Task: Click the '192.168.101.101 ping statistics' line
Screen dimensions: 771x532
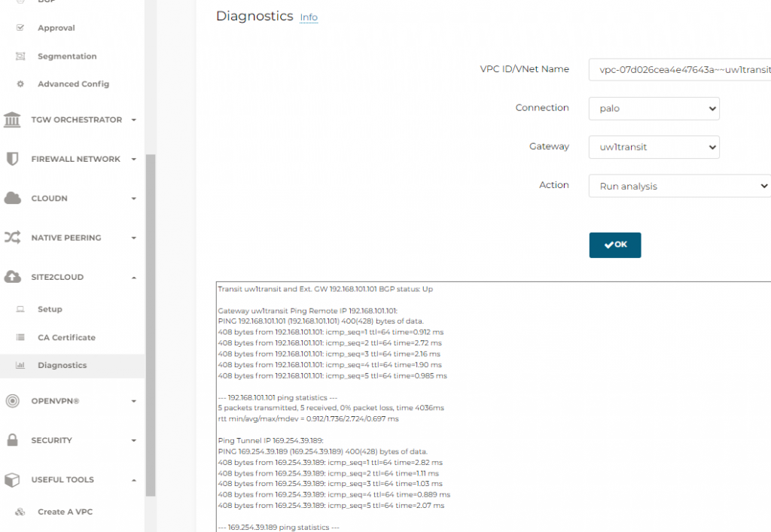Action: (x=277, y=397)
